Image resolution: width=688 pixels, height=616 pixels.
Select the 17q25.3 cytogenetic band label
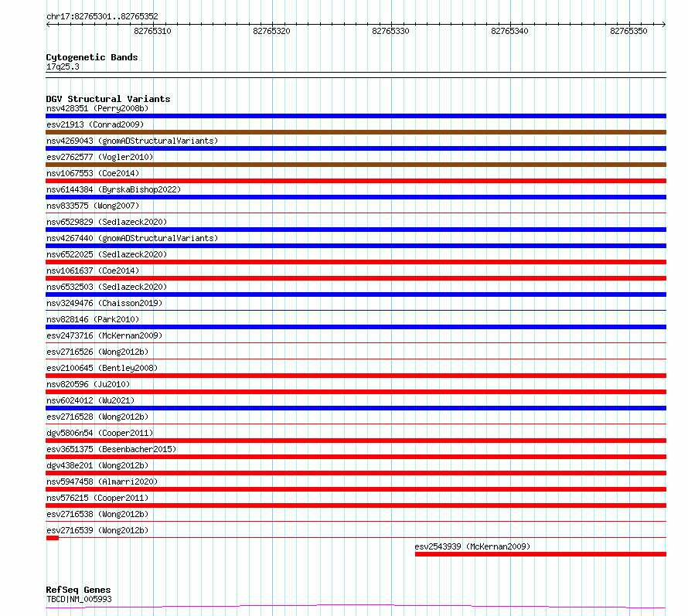tap(63, 66)
